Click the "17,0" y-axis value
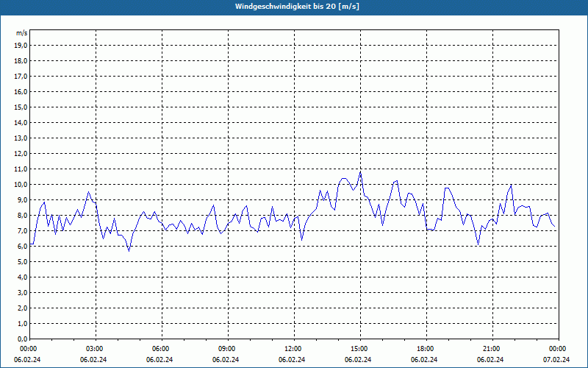 (21, 77)
